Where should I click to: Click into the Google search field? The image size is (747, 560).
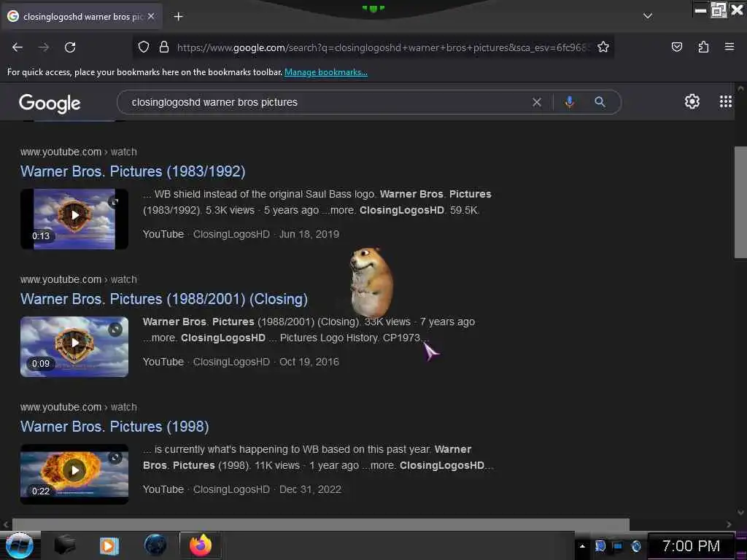tap(329, 102)
